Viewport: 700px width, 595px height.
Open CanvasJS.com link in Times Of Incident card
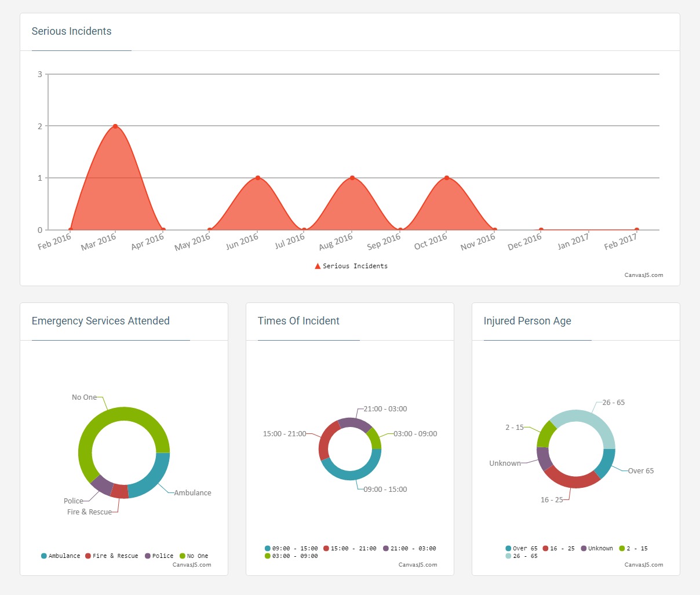click(x=417, y=565)
